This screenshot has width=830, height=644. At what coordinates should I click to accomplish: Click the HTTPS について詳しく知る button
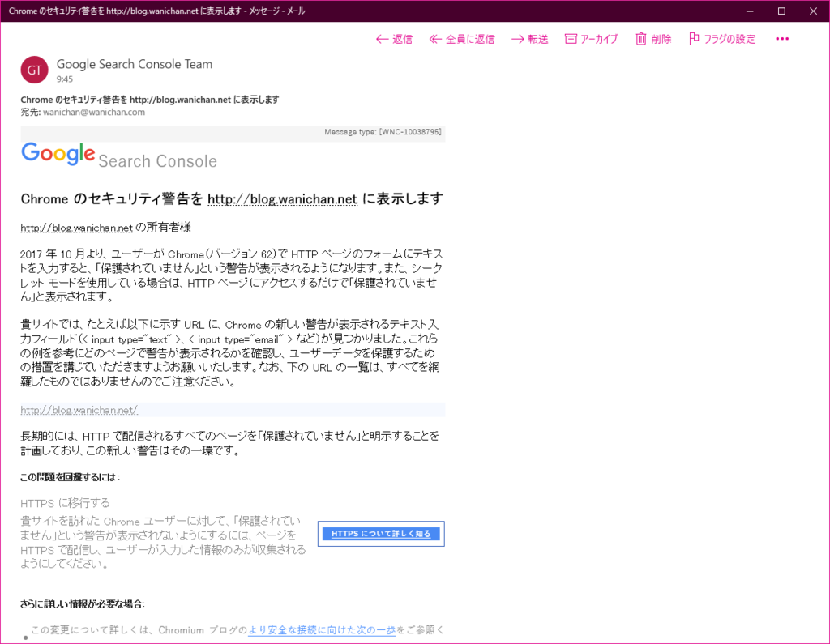click(x=381, y=533)
